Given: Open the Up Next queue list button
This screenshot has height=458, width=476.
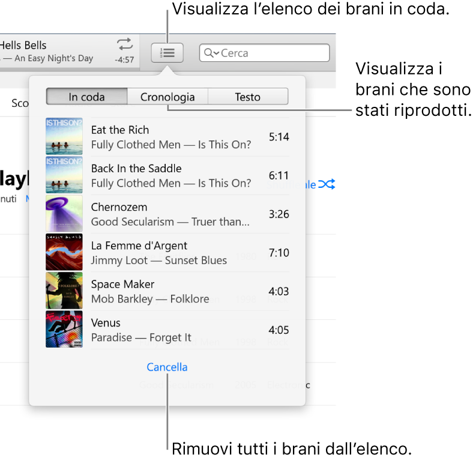Looking at the screenshot, I should click(167, 53).
